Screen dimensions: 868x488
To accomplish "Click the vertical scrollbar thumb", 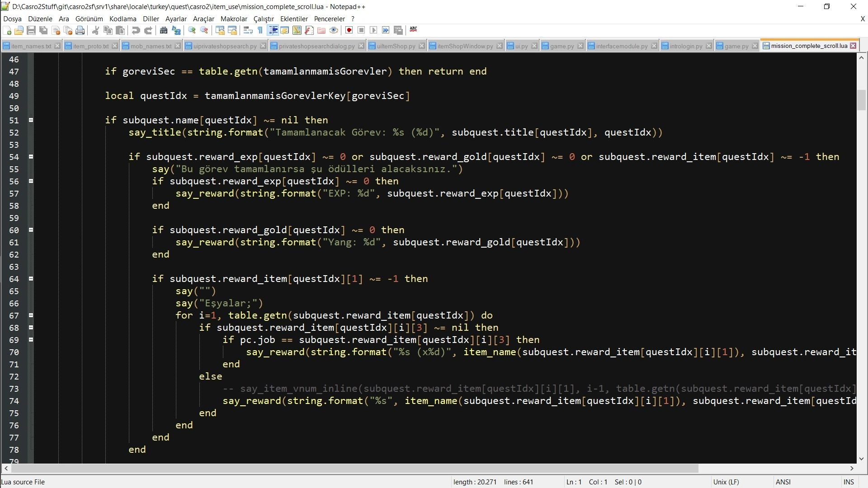I will click(861, 100).
